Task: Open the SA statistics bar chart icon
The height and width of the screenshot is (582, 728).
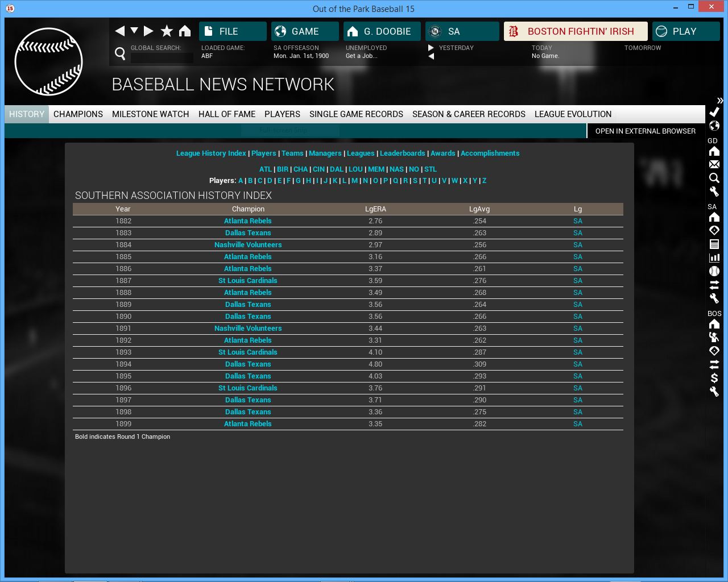Action: [714, 257]
